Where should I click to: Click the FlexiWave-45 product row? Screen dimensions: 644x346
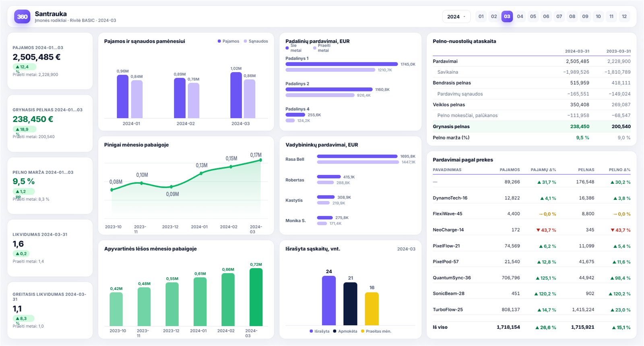(x=532, y=214)
